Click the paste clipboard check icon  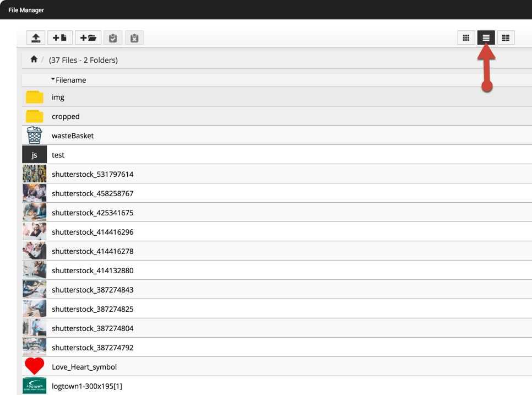pyautogui.click(x=113, y=37)
